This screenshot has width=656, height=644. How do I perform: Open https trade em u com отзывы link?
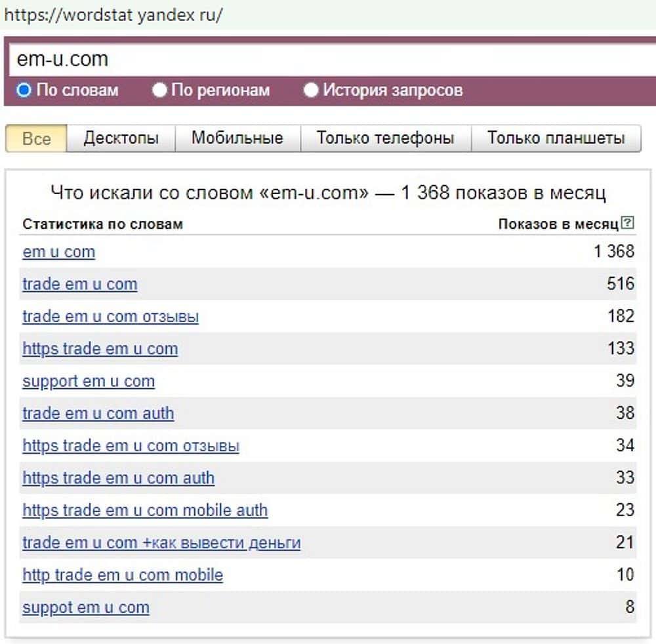click(x=131, y=446)
